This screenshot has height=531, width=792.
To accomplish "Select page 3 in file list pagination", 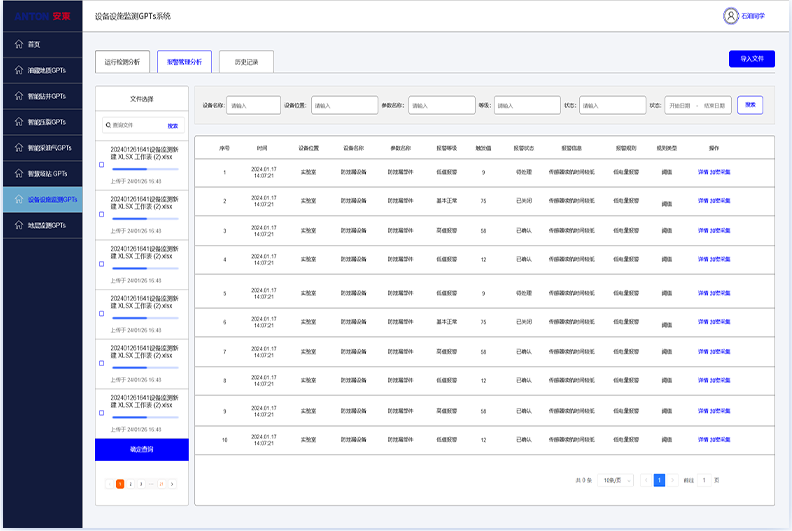I will 141,484.
